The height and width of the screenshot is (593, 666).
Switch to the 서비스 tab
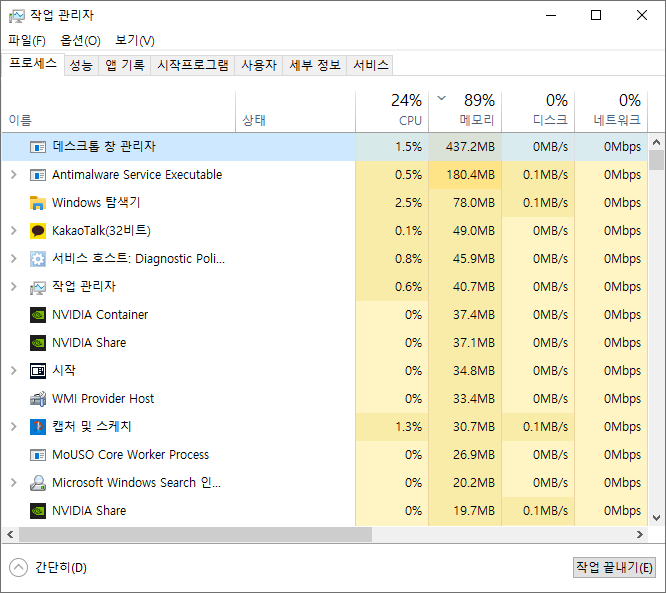point(370,65)
